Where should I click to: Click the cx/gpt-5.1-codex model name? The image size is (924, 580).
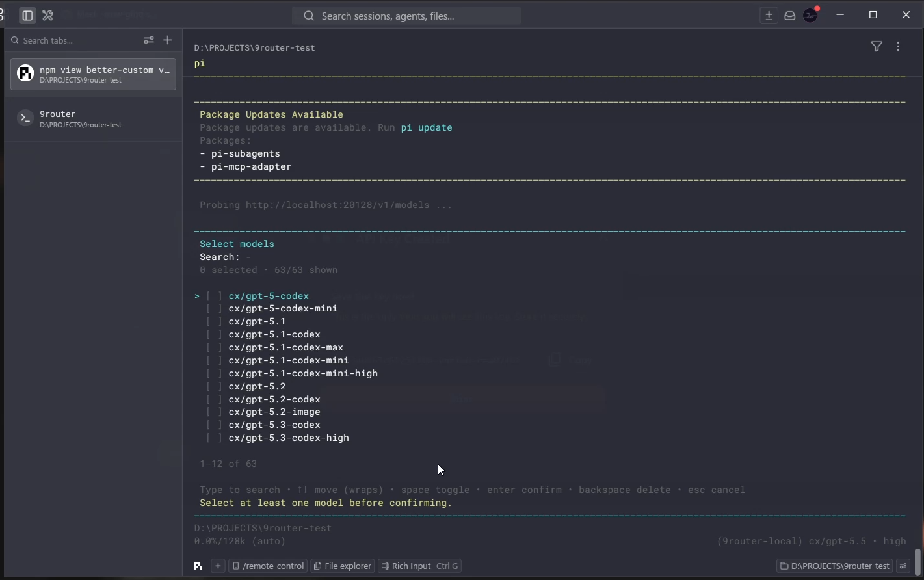coord(274,335)
